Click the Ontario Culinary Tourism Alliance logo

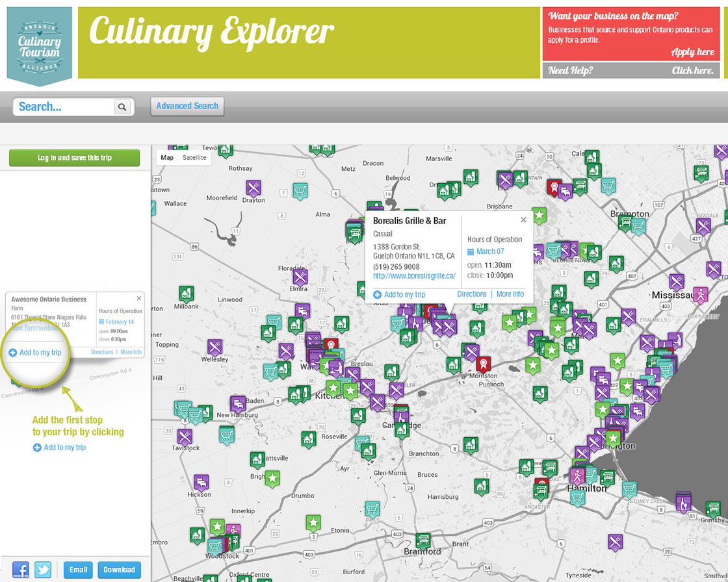point(40,46)
